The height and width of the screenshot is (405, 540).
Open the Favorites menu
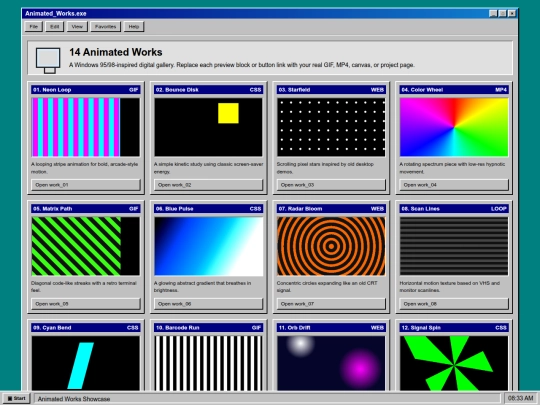click(x=105, y=27)
